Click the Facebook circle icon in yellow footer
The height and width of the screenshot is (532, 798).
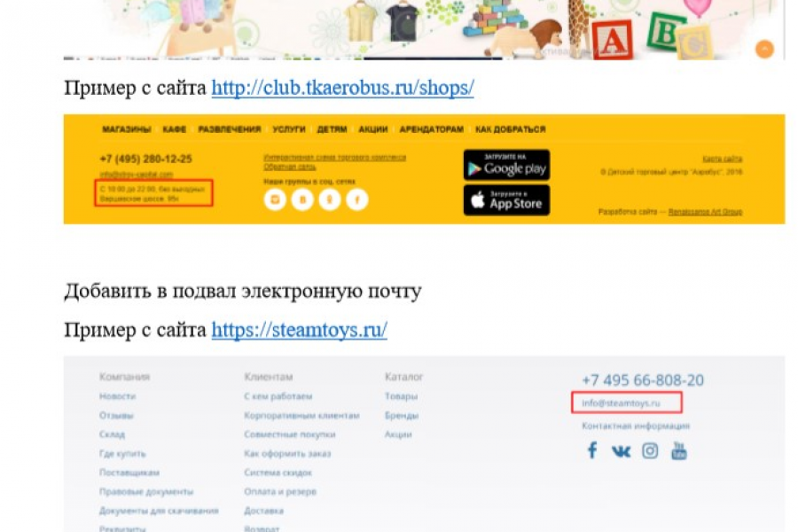click(357, 199)
